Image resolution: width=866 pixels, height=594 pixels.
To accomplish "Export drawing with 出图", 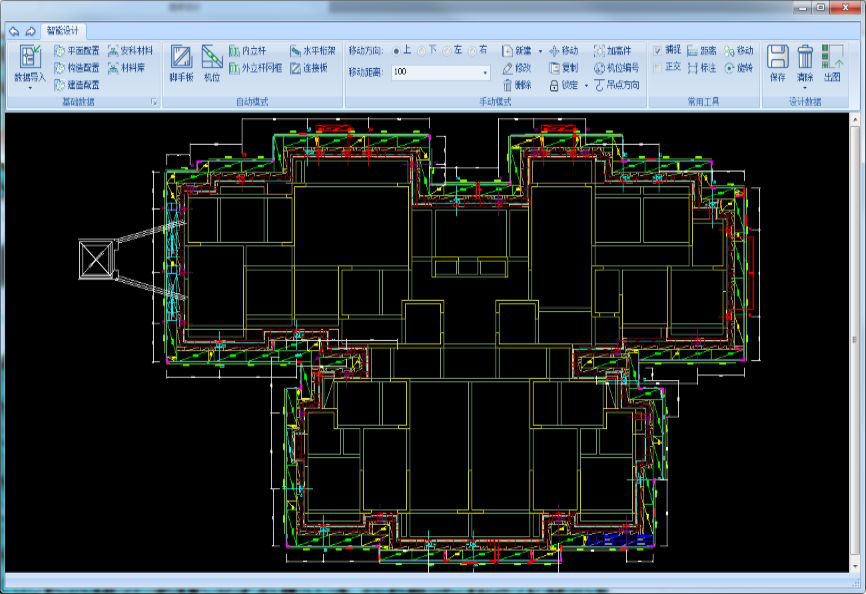I will tap(832, 63).
